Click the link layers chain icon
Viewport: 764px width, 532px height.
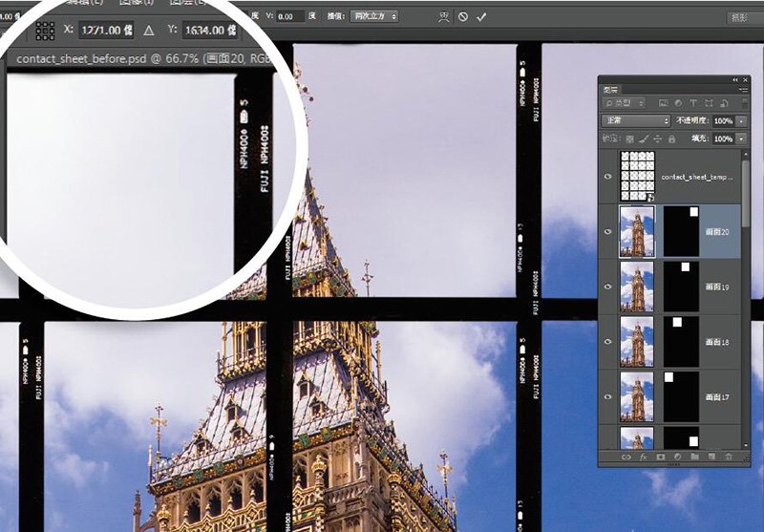626,458
